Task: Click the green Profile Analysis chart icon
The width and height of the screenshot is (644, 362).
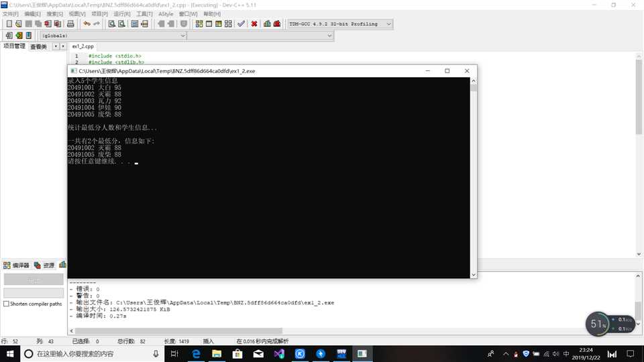Action: 268,24
